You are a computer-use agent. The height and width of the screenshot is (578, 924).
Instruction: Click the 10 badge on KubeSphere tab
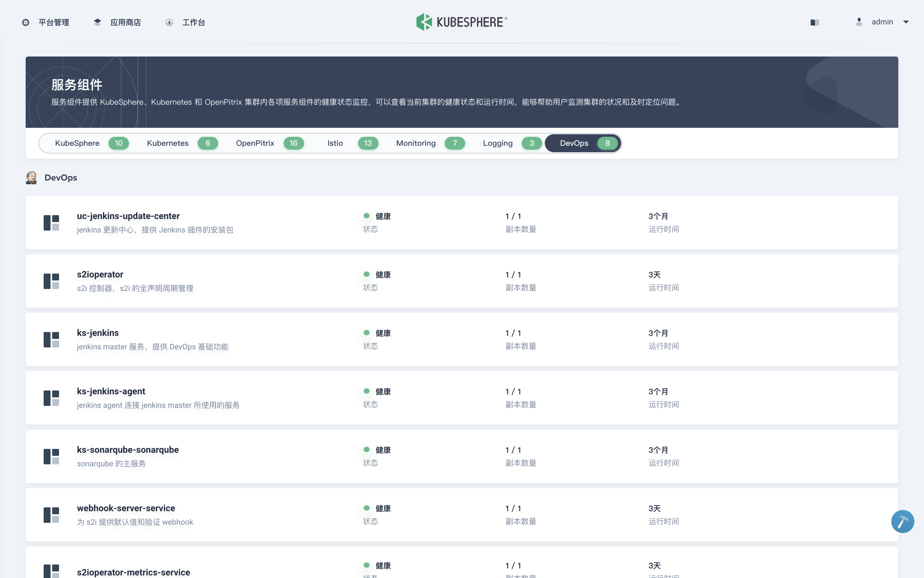[x=119, y=143]
